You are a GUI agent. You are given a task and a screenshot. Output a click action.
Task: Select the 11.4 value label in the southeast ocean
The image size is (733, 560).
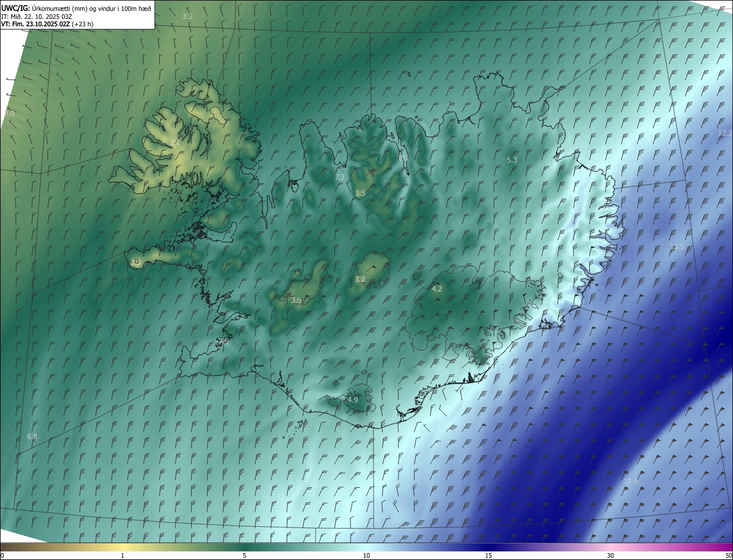coord(630,481)
